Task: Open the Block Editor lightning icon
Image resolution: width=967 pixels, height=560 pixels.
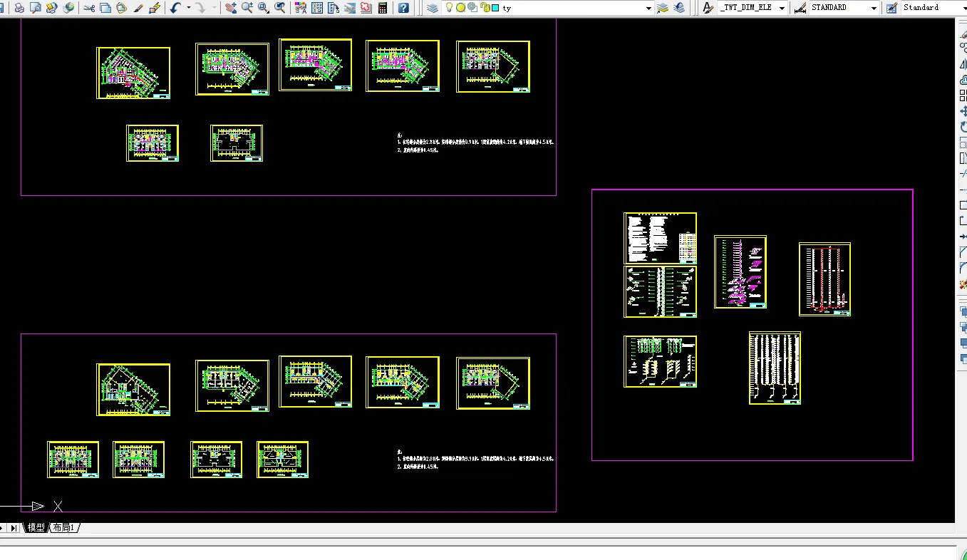Action: (x=154, y=8)
